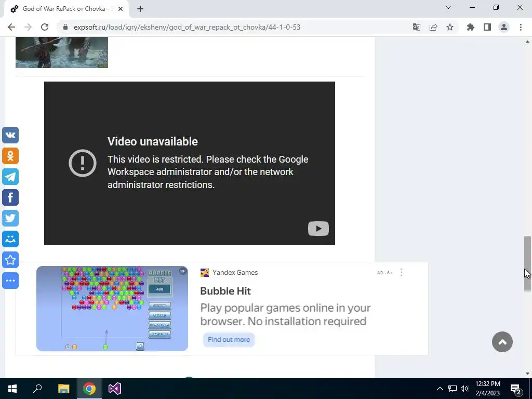The width and height of the screenshot is (532, 399).
Task: Jump to top with round arrow button
Action: tap(502, 342)
